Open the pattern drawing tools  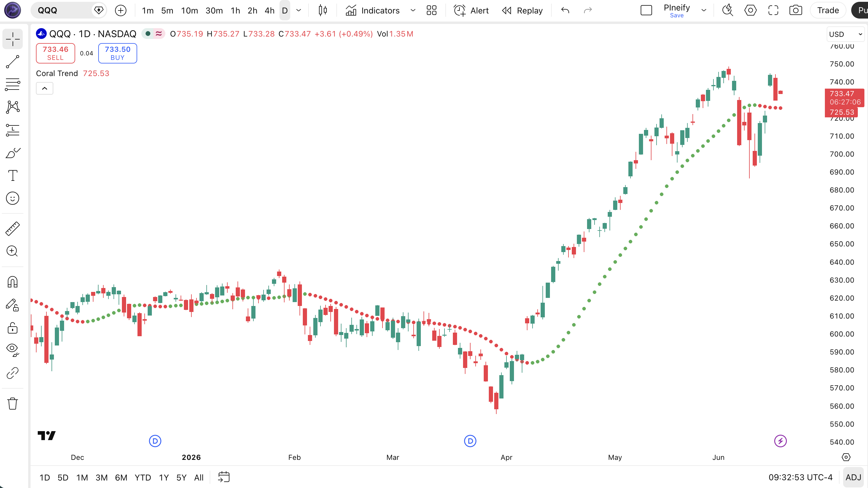tap(13, 107)
